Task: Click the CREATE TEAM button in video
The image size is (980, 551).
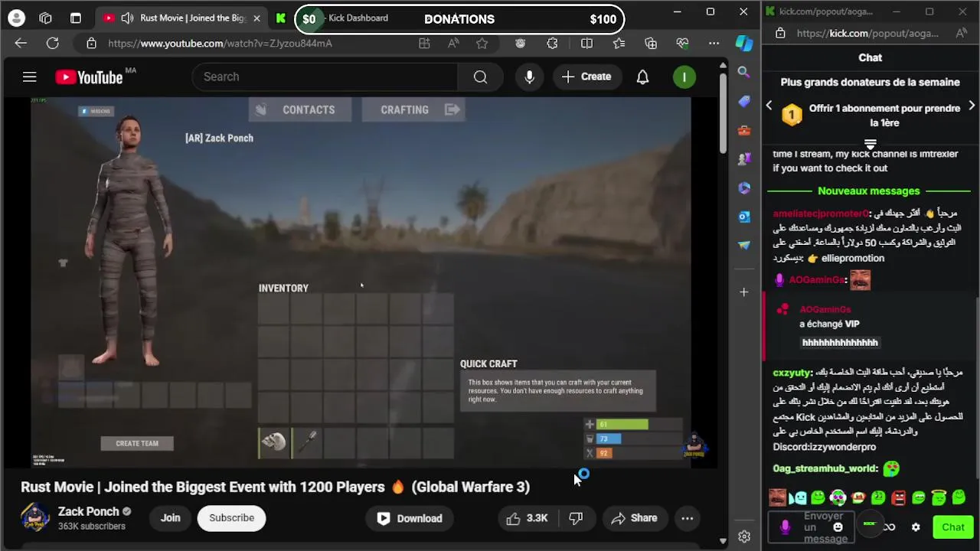Action: click(137, 443)
